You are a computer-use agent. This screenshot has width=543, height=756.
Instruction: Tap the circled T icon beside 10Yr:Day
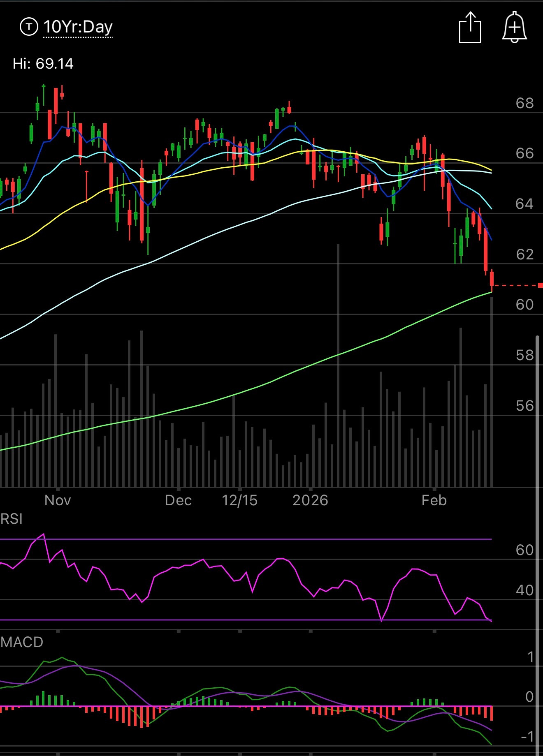[x=29, y=27]
